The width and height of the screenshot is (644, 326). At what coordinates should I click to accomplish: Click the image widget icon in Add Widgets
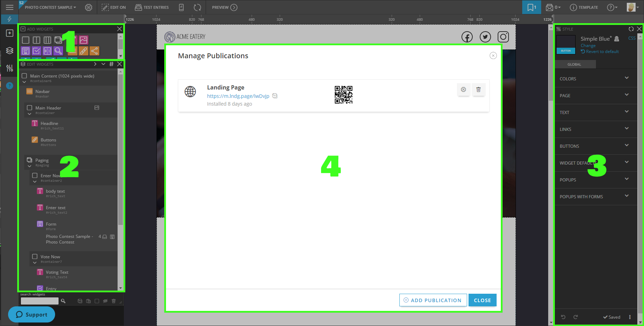84,40
